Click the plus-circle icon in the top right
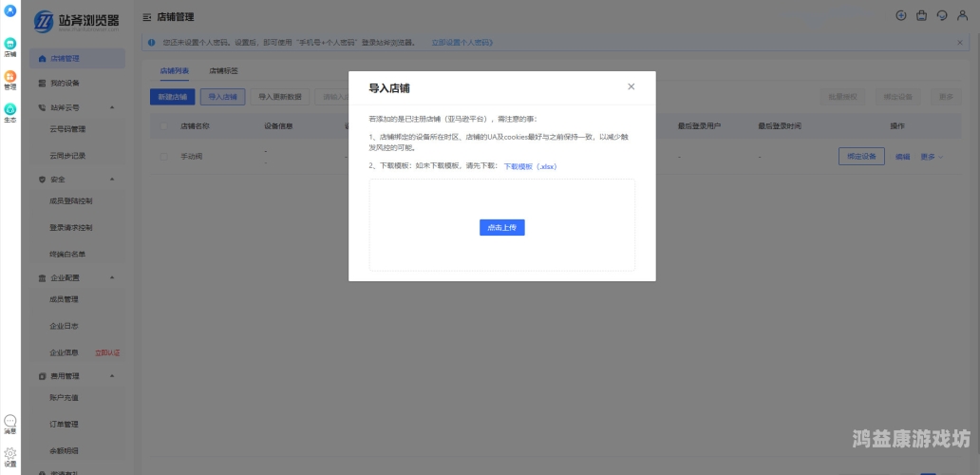 coord(900,16)
